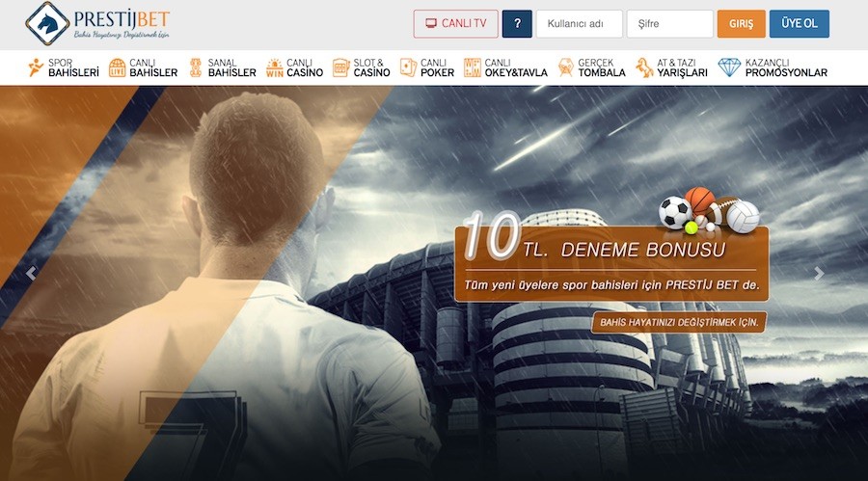Open the Gerçek Tombala menu label
The width and height of the screenshot is (868, 481).
[602, 67]
